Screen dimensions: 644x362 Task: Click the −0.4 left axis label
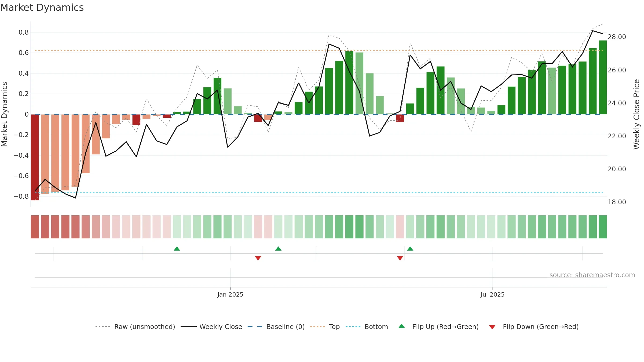tap(21, 156)
